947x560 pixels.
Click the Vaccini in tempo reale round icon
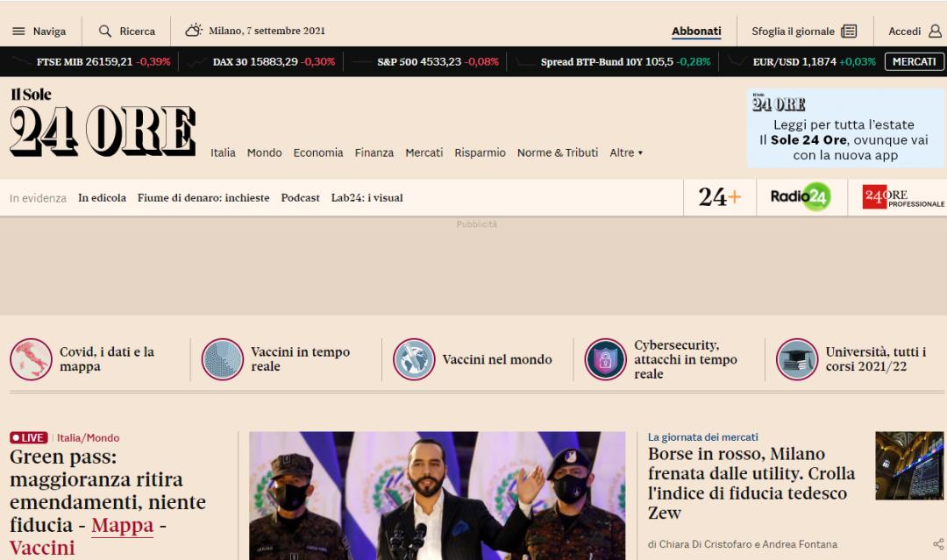point(222,359)
